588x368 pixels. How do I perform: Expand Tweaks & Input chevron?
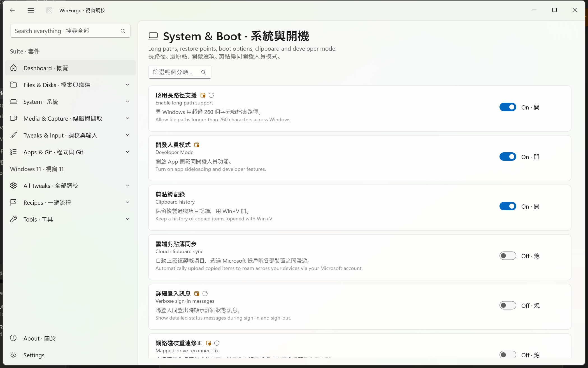click(127, 135)
